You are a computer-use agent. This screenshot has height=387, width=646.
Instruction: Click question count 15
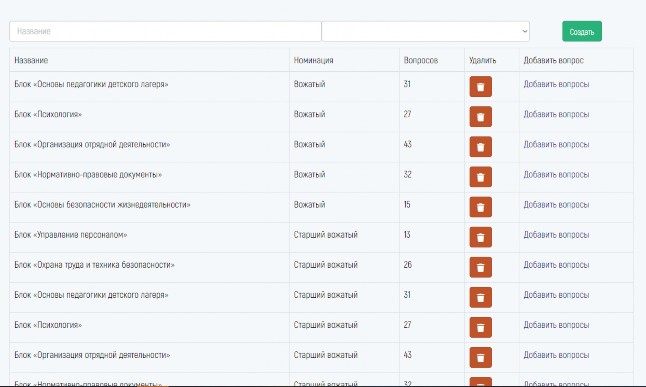point(407,204)
